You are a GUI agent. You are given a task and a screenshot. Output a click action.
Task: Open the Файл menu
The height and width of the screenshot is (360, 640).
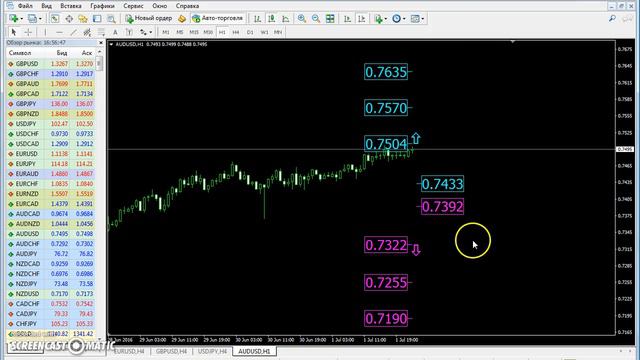(x=25, y=6)
